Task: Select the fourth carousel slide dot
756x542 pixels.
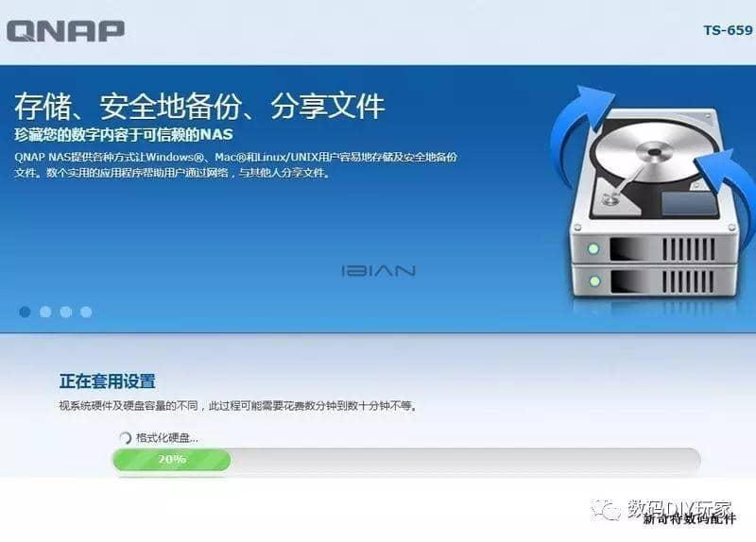Action: click(x=86, y=313)
